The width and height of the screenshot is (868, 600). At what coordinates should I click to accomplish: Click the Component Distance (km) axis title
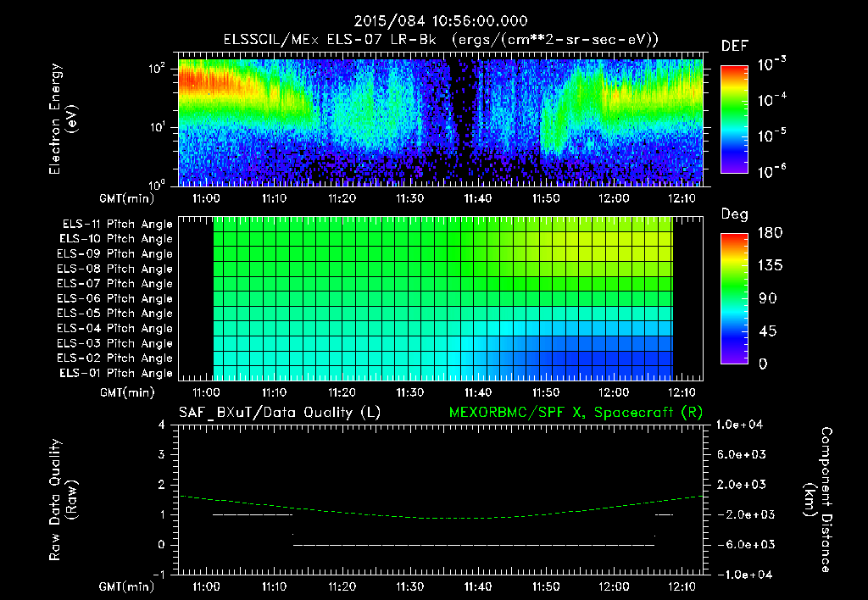[x=818, y=500]
